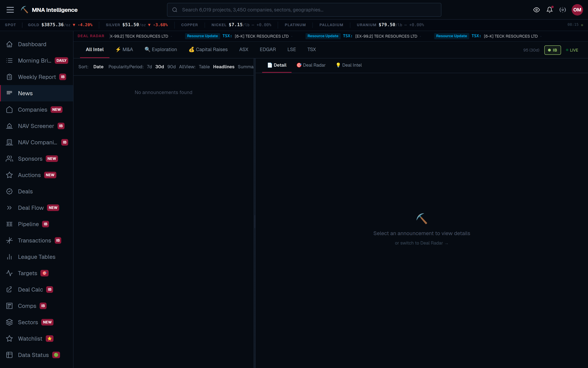This screenshot has width=588, height=368.
Task: Open the hamburger menu icon
Action: (10, 10)
